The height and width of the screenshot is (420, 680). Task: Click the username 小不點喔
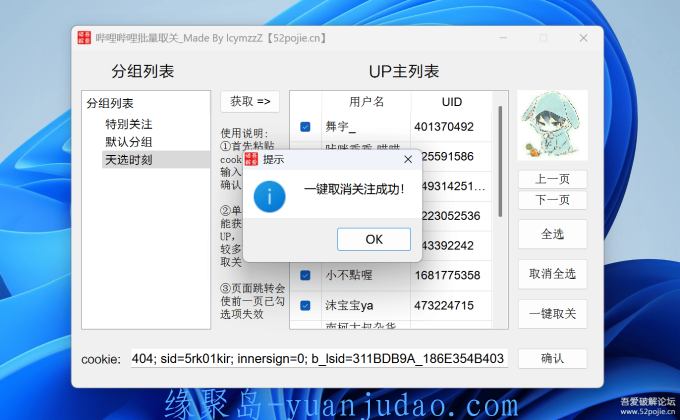click(x=349, y=276)
